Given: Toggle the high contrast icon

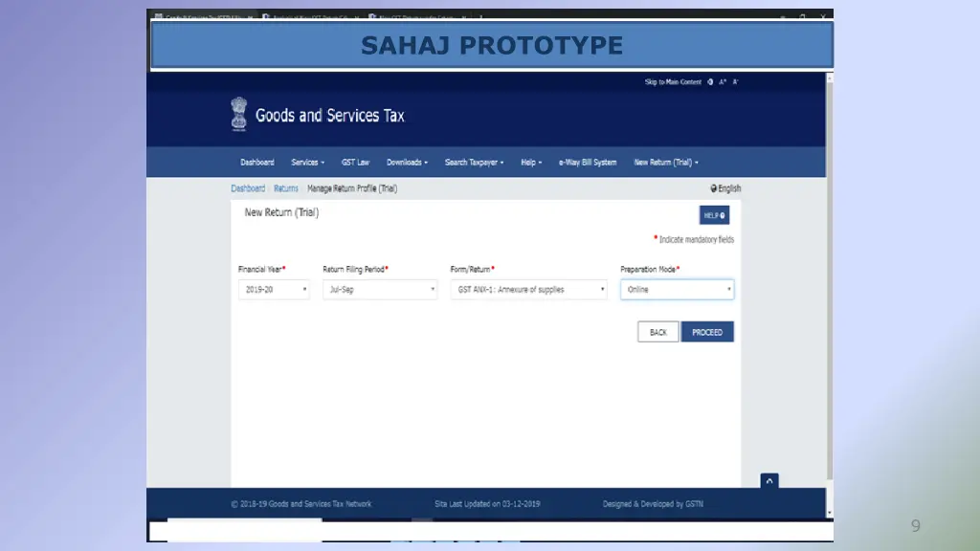Looking at the screenshot, I should tap(710, 82).
